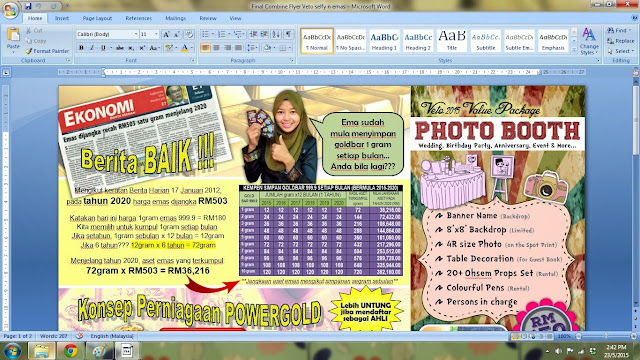Switch to the Page Layout tab
Viewport: 640px width, 360px height.
[97, 18]
